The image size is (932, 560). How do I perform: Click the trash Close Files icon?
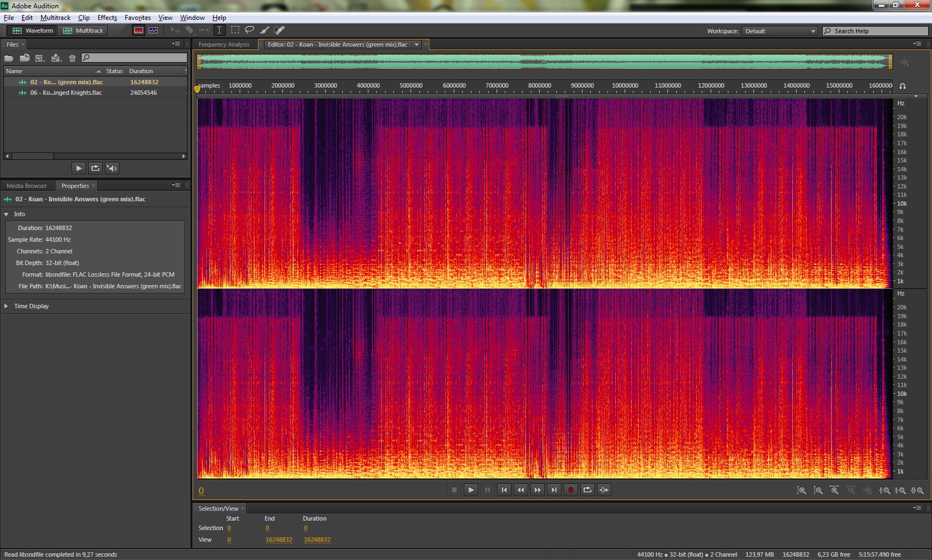[72, 58]
